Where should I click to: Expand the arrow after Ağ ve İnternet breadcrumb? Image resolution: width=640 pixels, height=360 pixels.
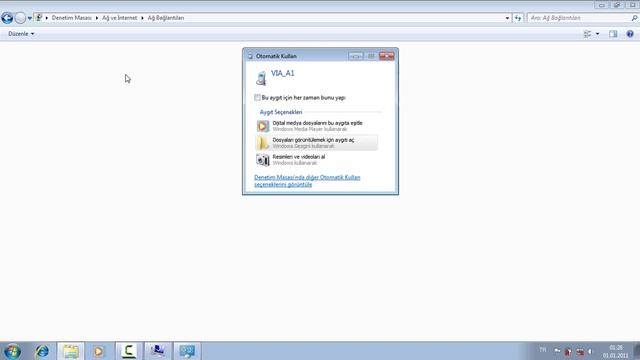(x=142, y=18)
